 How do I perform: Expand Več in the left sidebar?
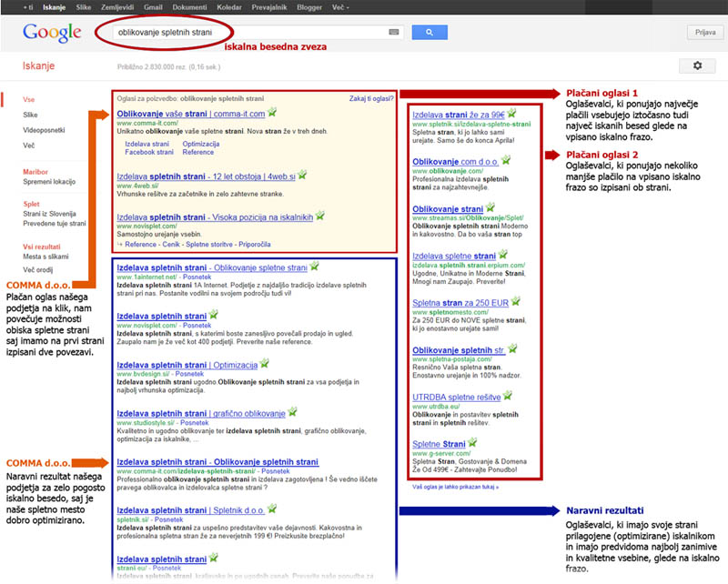coord(29,146)
